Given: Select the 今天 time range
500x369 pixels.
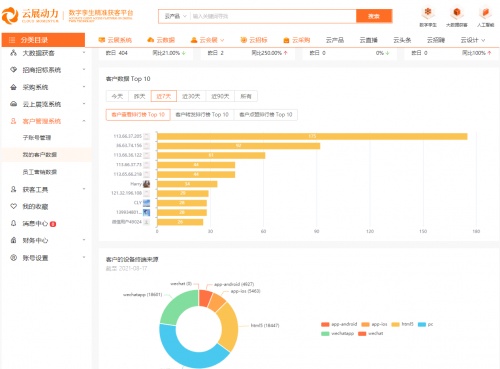Looking at the screenshot, I should coord(117,96).
